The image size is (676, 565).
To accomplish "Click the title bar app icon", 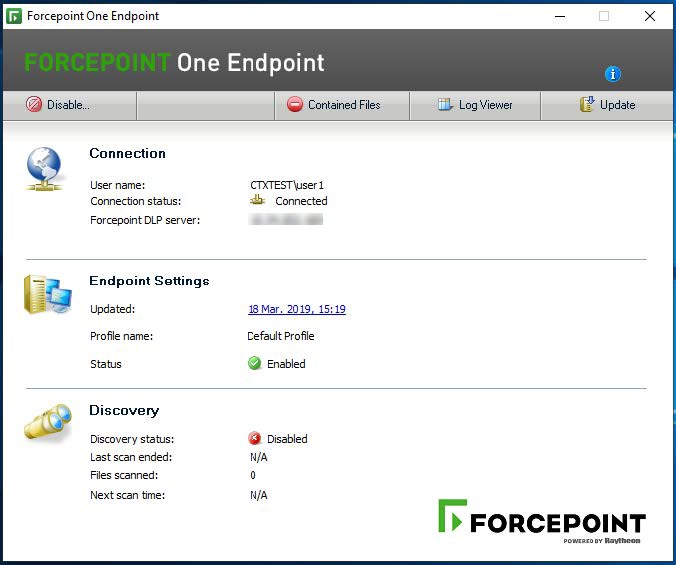I will coord(14,16).
